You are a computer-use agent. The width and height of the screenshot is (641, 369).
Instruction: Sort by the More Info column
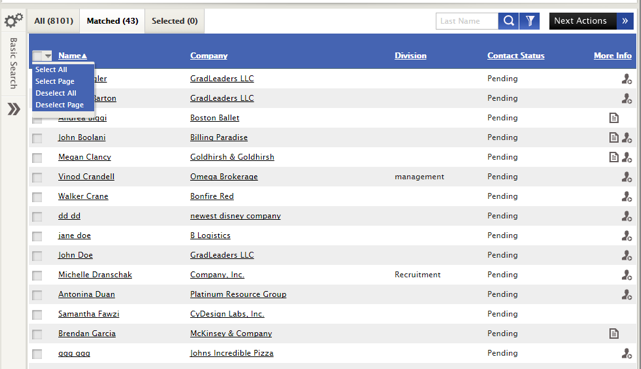coord(612,56)
